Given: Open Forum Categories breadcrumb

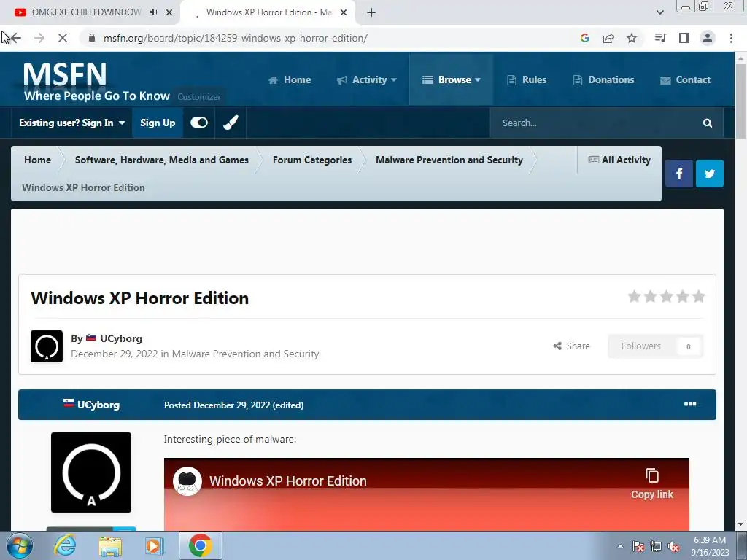Looking at the screenshot, I should (312, 160).
